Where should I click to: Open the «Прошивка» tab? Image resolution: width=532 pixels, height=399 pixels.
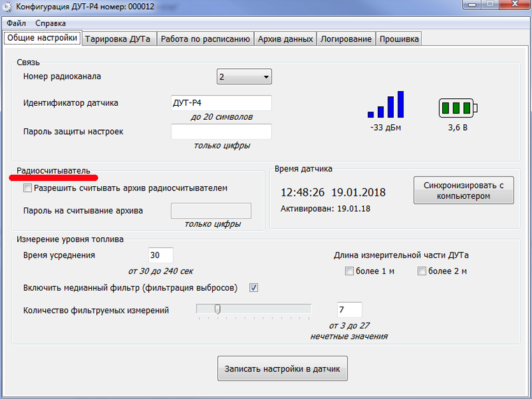pyautogui.click(x=399, y=39)
